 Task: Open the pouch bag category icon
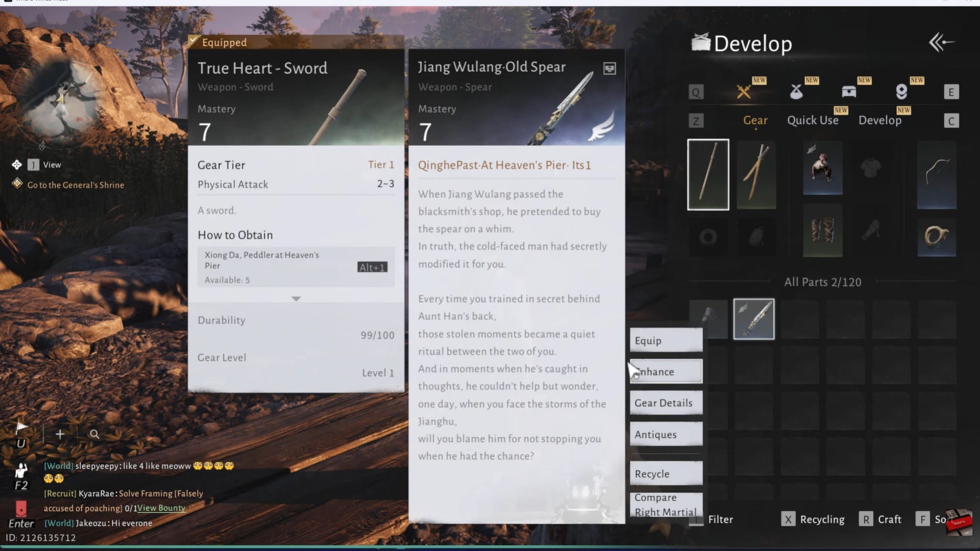pyautogui.click(x=796, y=92)
